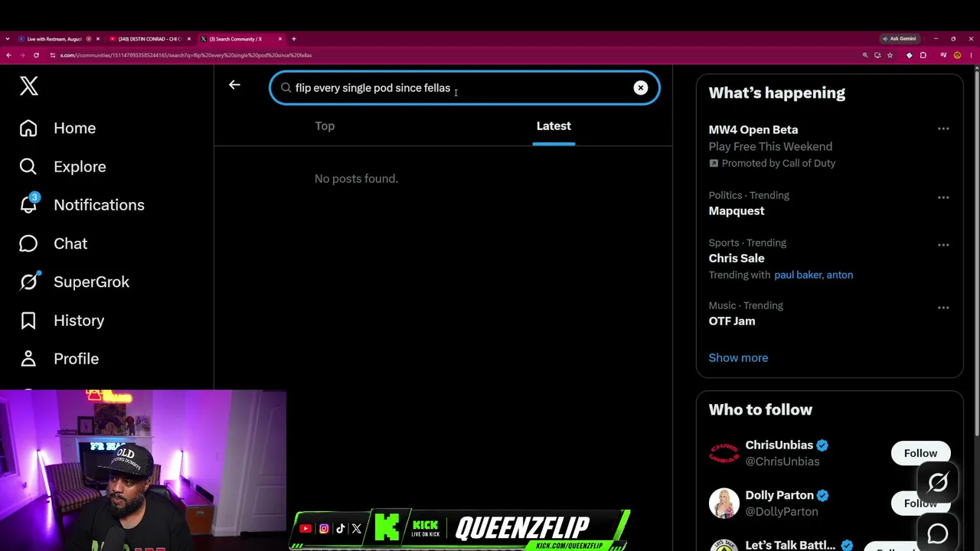
Task: Open the paul baker trending link
Action: click(798, 275)
